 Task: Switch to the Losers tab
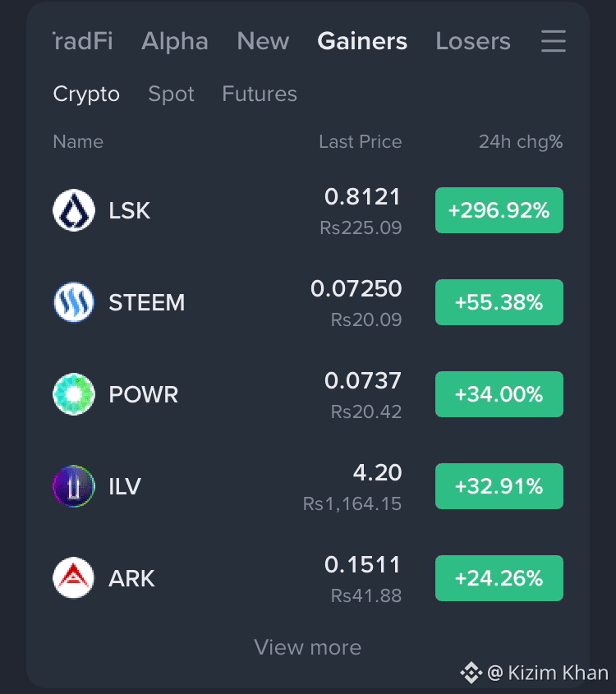pyautogui.click(x=473, y=41)
